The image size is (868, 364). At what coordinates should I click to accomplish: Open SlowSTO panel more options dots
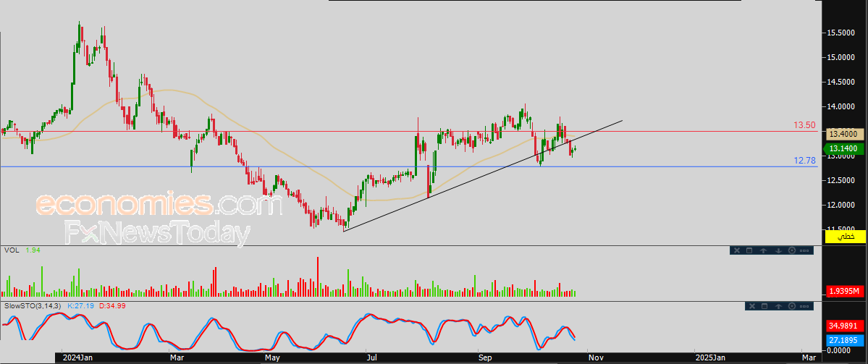[x=805, y=306]
